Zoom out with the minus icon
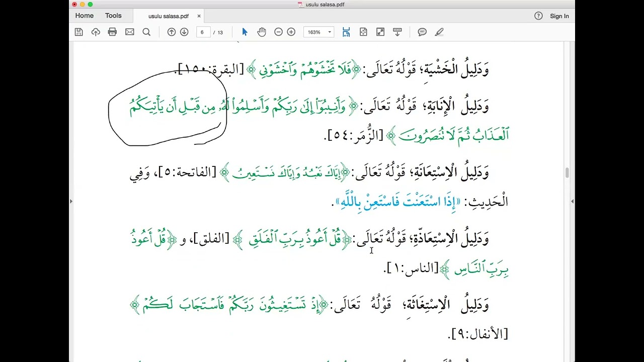Image resolution: width=644 pixels, height=362 pixels. coord(278,32)
